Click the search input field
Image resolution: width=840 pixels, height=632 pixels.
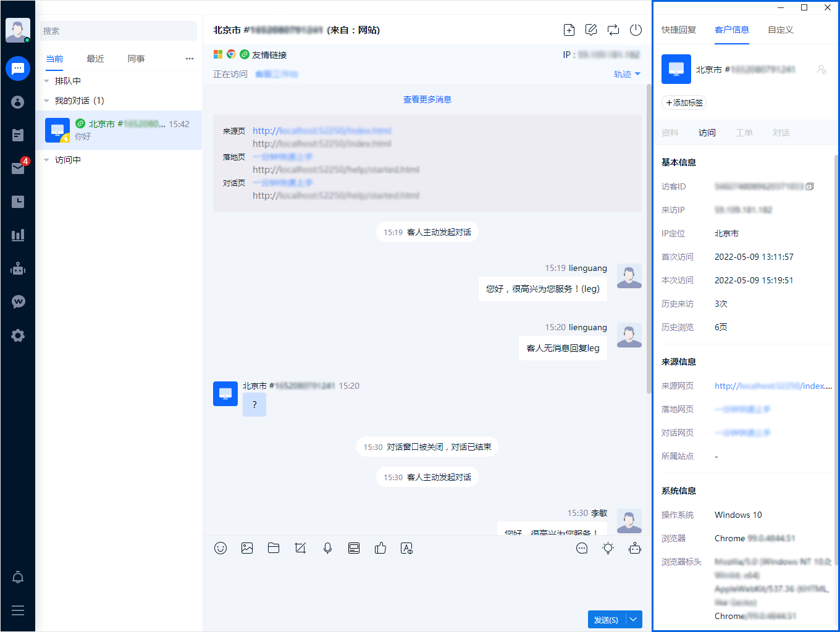tap(119, 31)
